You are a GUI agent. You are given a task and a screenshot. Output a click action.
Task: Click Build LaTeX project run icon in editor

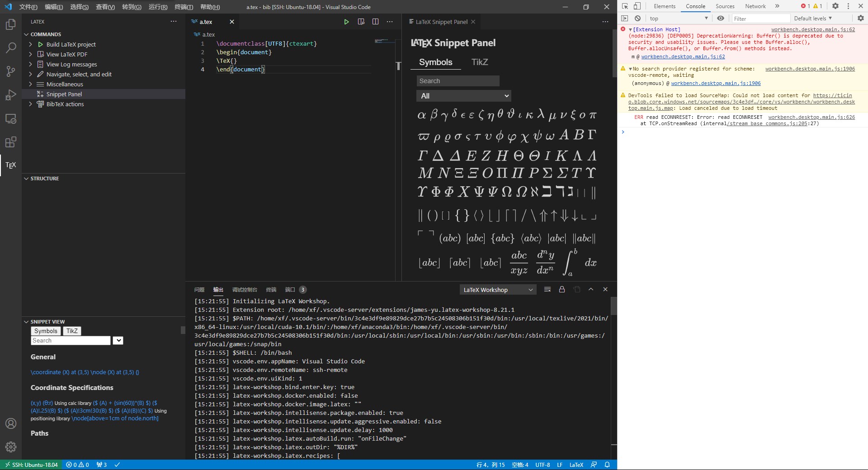(x=346, y=22)
